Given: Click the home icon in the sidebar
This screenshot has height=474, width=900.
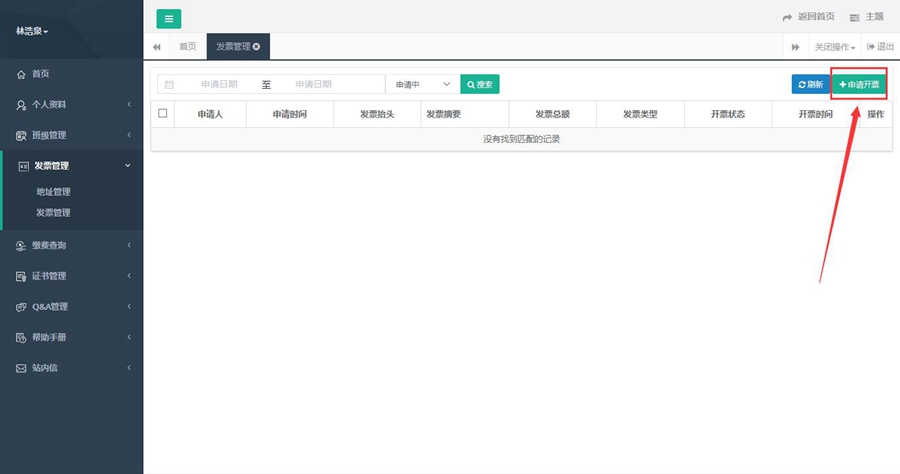Looking at the screenshot, I should tap(21, 74).
